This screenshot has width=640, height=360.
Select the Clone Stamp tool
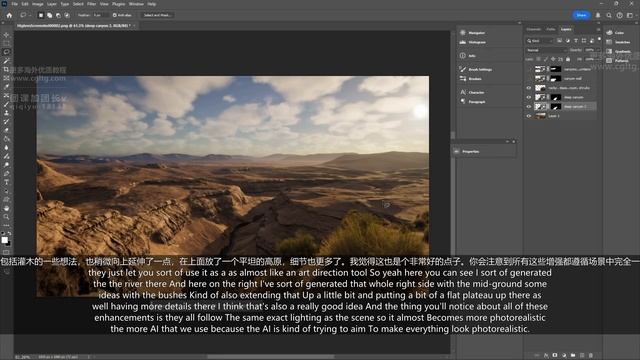pos(6,113)
